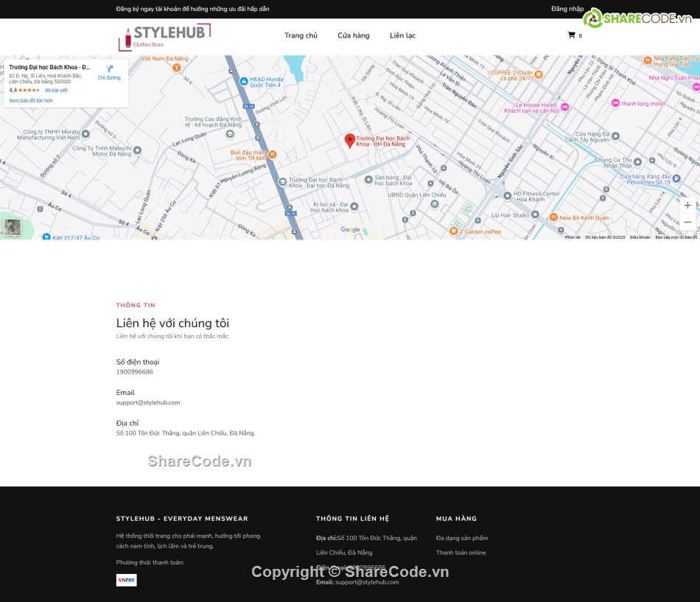Click the Chỉ đường directions link
The width and height of the screenshot is (700, 602).
109,77
